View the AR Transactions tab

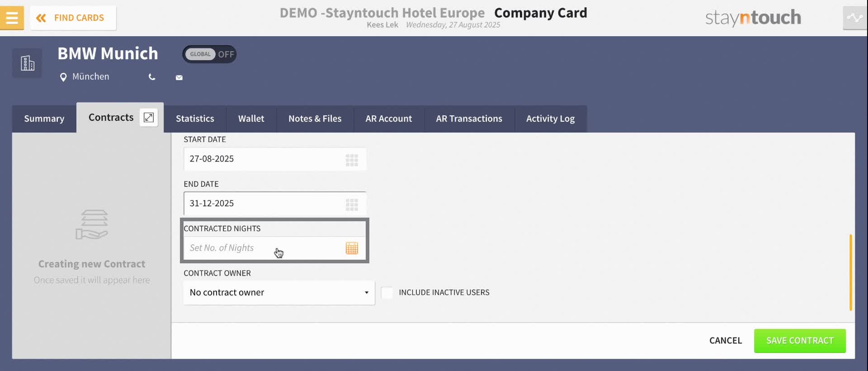pyautogui.click(x=469, y=119)
